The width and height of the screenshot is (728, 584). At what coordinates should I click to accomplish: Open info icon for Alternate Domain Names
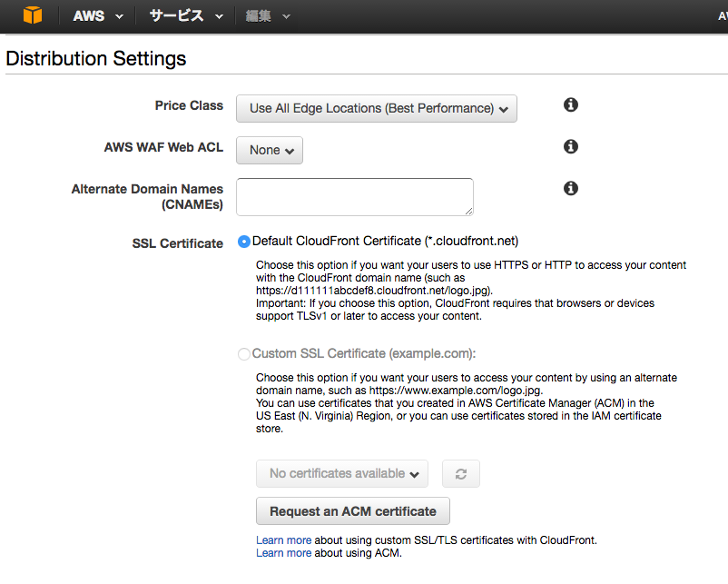click(571, 189)
